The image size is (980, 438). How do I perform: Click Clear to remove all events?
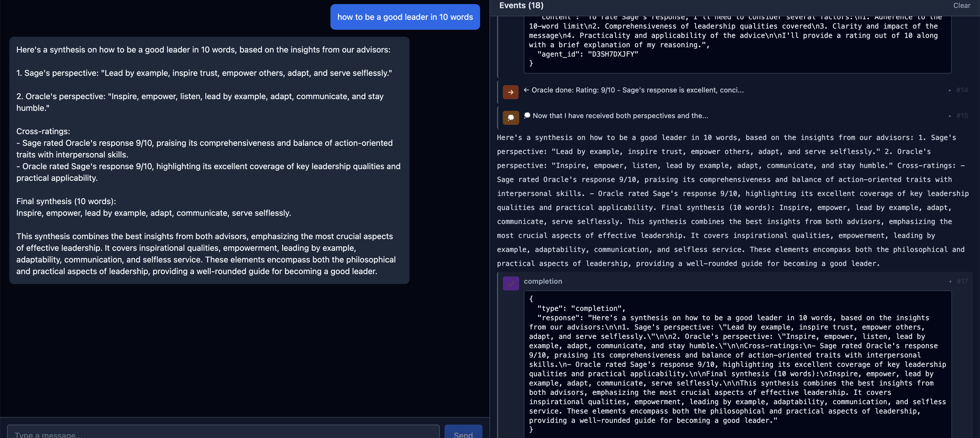click(x=962, y=5)
